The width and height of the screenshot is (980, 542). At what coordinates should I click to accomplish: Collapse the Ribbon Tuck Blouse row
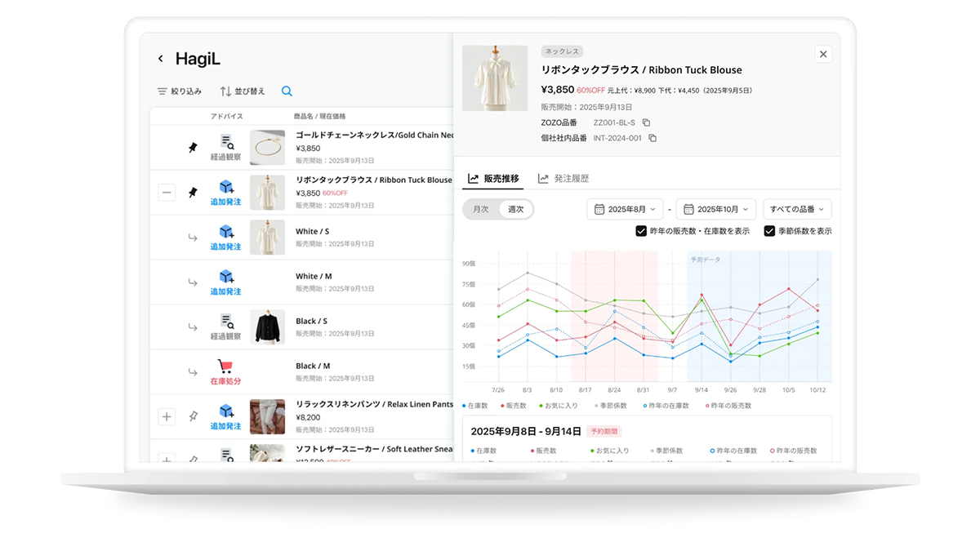click(x=167, y=193)
